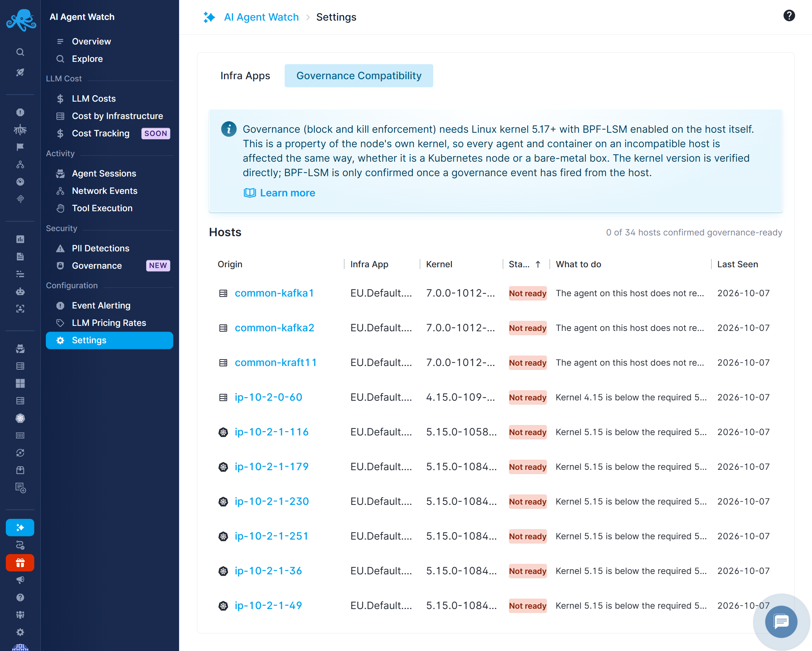Click the robot icon in left rail

20,291
